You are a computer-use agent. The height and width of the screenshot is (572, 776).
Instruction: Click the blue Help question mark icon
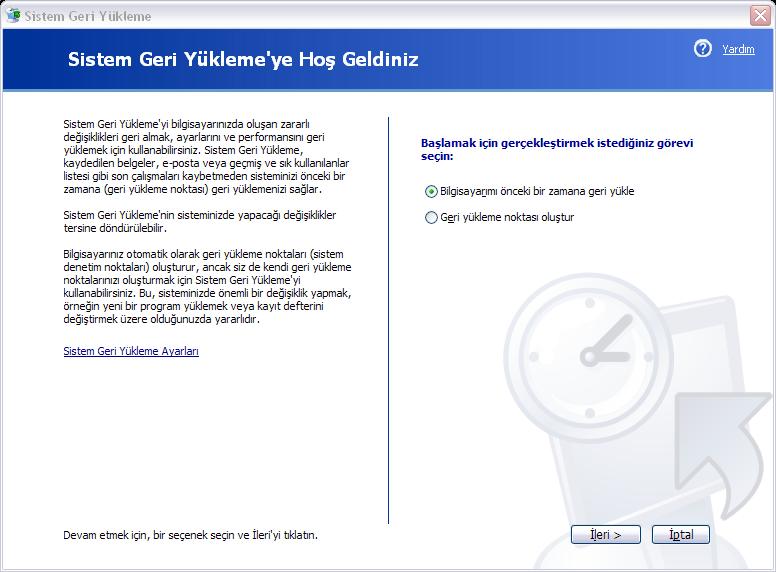702,48
